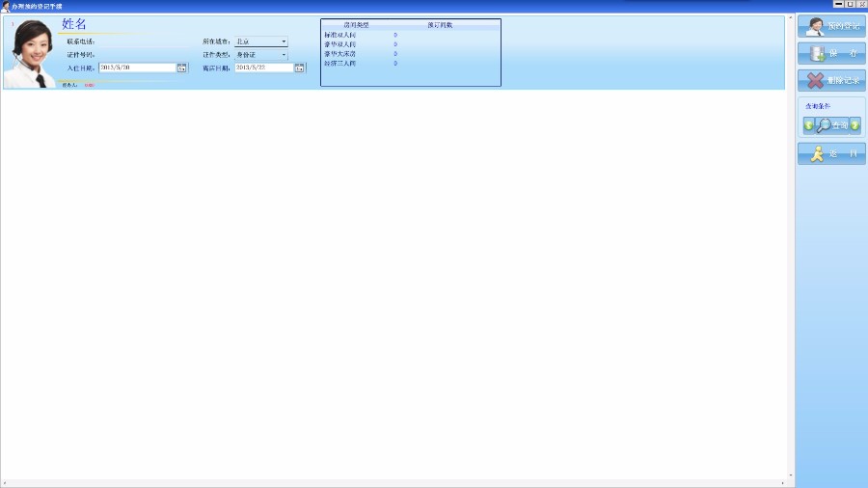This screenshot has width=868, height=488.
Task: Open the check-out date calendar picker
Action: click(x=300, y=68)
